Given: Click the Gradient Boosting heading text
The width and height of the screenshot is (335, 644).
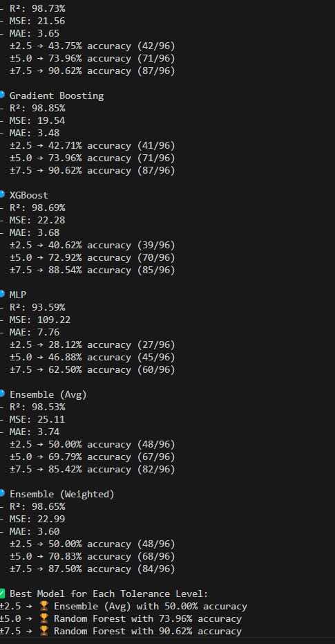Looking at the screenshot, I should point(57,95).
